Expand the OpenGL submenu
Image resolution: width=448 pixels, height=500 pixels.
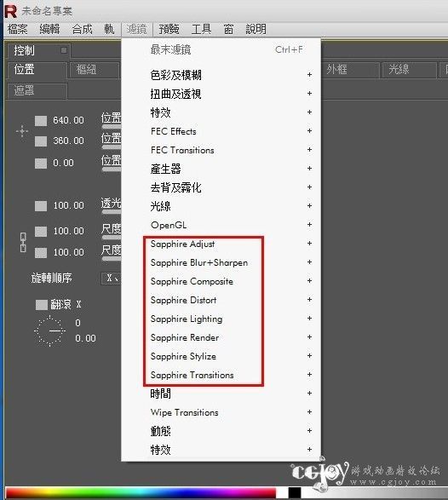tap(221, 225)
